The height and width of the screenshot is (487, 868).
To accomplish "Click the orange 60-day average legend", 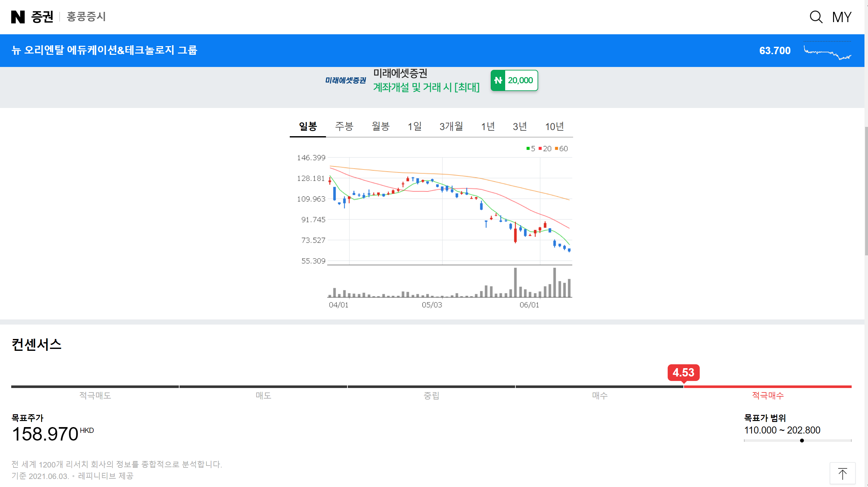I will point(561,149).
